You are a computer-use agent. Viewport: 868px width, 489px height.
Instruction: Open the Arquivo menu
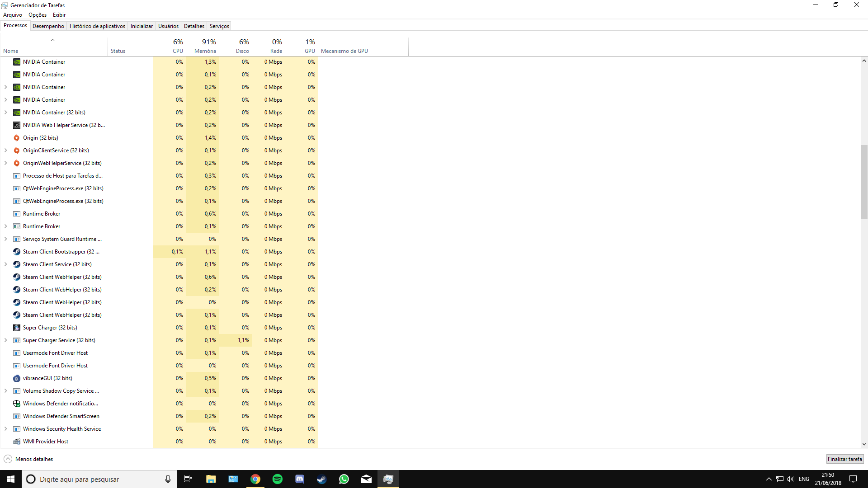pos(13,15)
